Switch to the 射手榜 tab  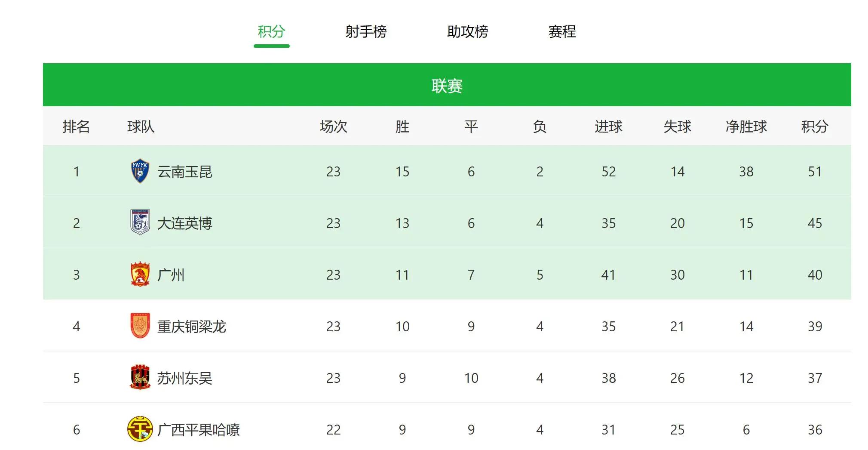(366, 31)
